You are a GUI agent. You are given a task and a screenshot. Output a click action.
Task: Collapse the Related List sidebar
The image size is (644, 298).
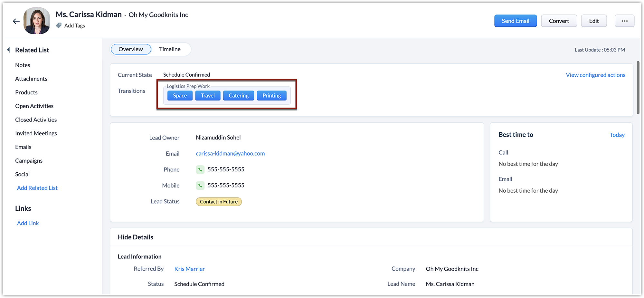[9, 50]
